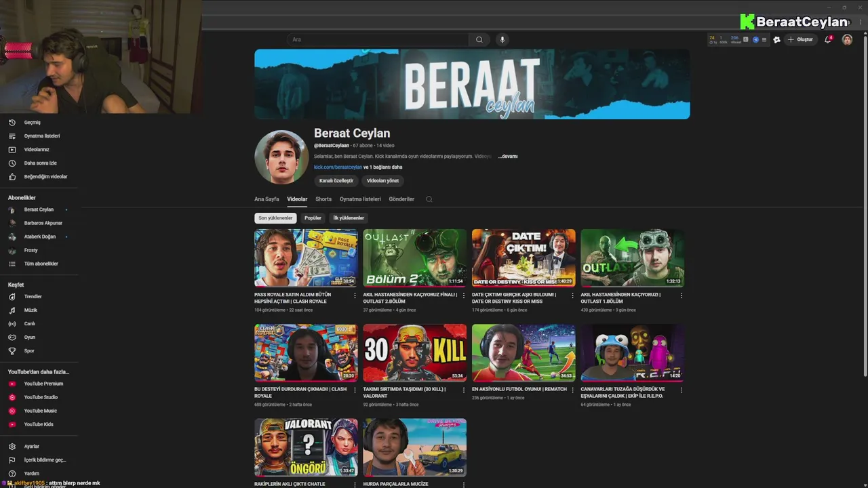This screenshot has height=488, width=868.
Task: Click the Oluştur create button
Action: tap(800, 39)
